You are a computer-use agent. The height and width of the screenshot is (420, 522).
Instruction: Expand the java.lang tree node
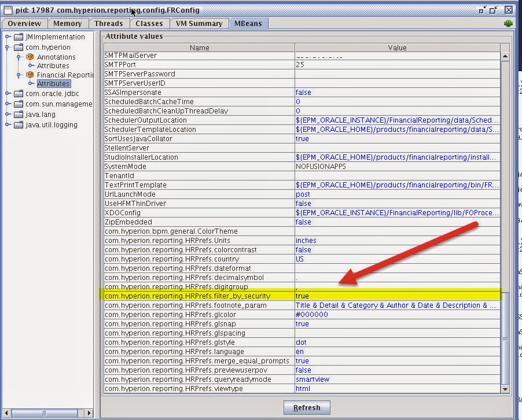point(8,114)
